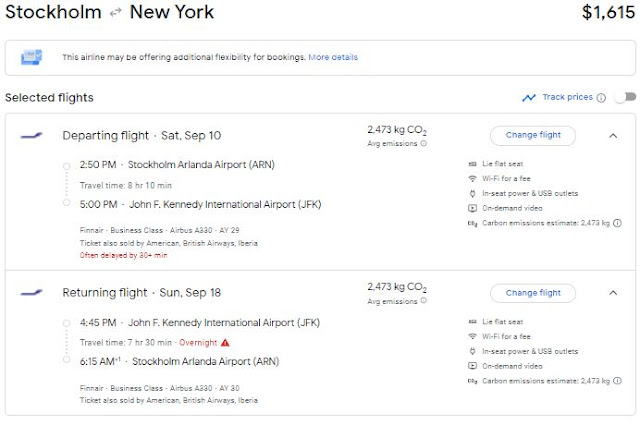
Task: Collapse the departing flight details
Action: [613, 135]
